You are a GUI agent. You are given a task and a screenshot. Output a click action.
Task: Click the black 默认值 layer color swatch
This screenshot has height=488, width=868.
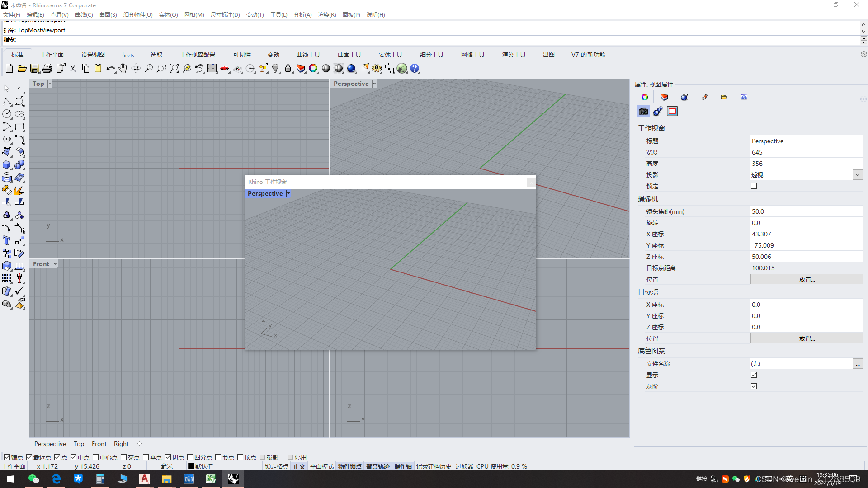[x=191, y=466]
